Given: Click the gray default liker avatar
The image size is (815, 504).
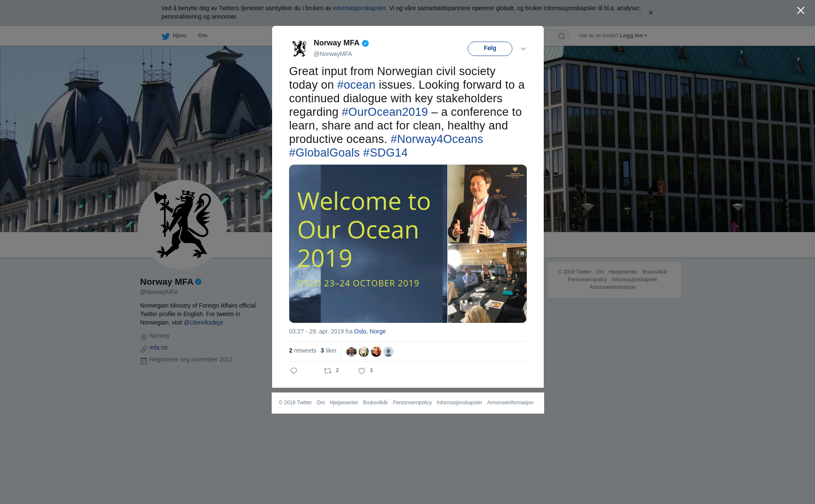Looking at the screenshot, I should point(388,352).
